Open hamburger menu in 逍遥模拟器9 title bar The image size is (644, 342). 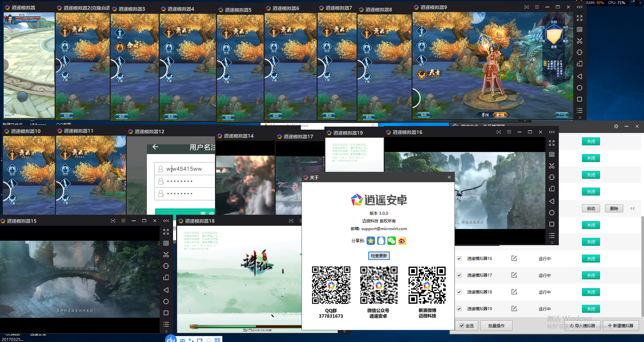(537, 7)
